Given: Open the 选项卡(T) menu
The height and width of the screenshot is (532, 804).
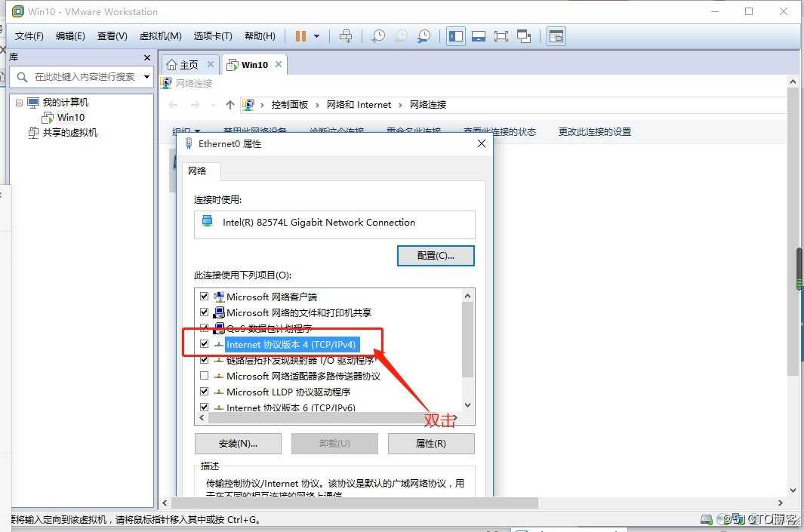Looking at the screenshot, I should click(213, 36).
